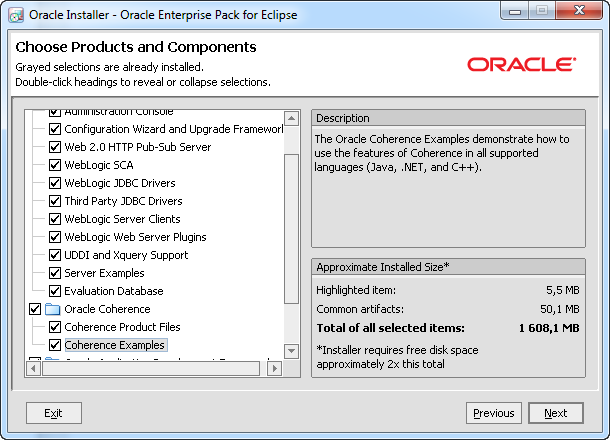Viewport: 610px width, 440px height.
Task: Toggle the WebLogic JDBC Drivers checkbox
Action: click(x=55, y=183)
